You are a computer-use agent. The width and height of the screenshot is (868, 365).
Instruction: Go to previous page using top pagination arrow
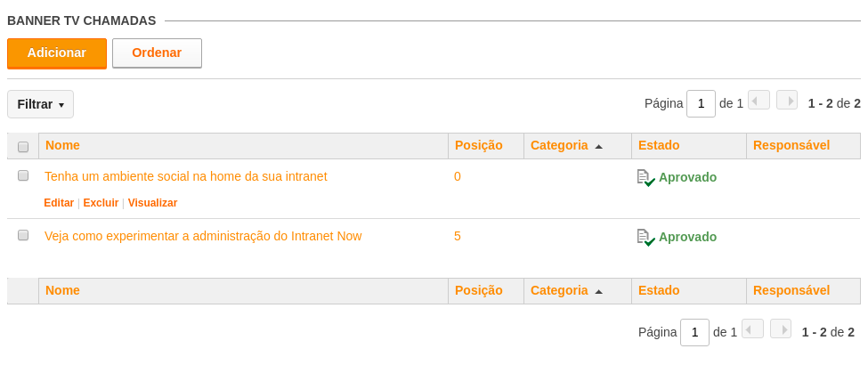click(x=759, y=101)
